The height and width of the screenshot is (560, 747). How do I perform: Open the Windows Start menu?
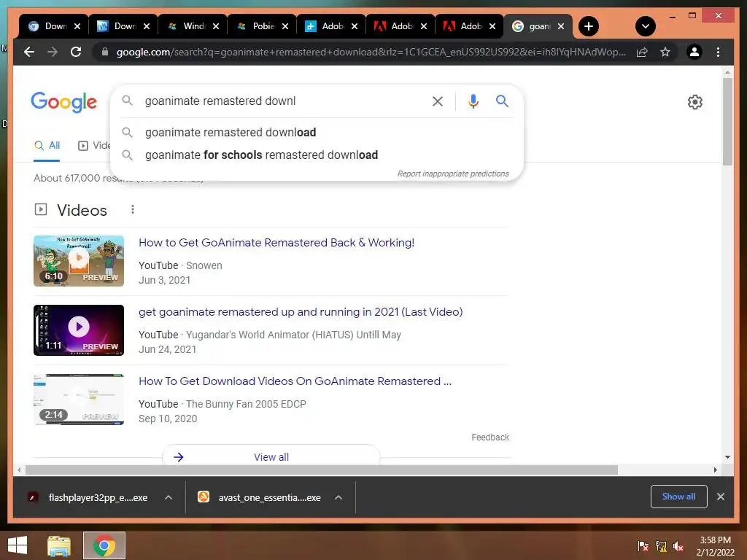click(x=18, y=545)
